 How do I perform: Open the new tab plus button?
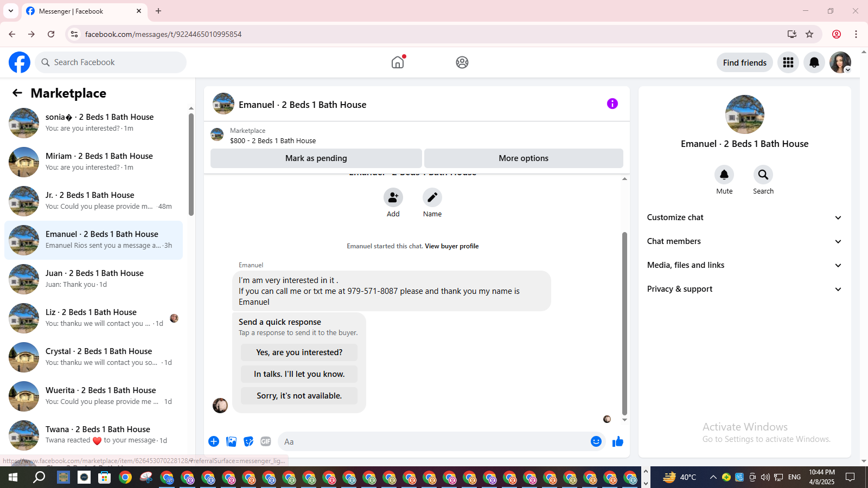click(158, 11)
